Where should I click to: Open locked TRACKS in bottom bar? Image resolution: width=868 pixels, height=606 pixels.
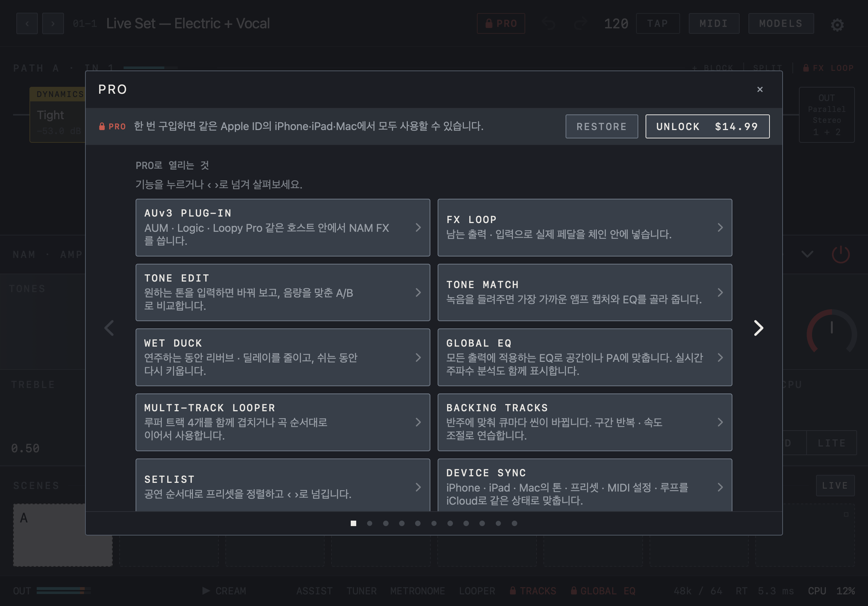[x=533, y=591]
